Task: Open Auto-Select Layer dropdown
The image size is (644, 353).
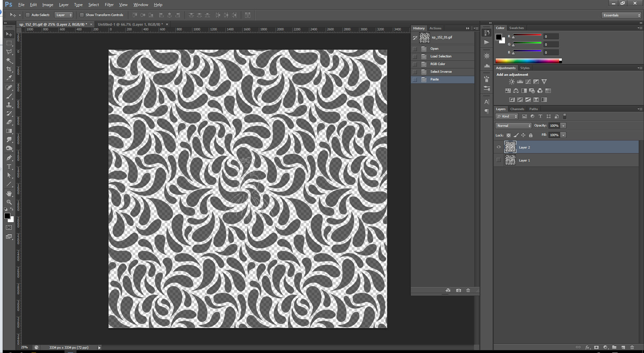Action: click(63, 15)
